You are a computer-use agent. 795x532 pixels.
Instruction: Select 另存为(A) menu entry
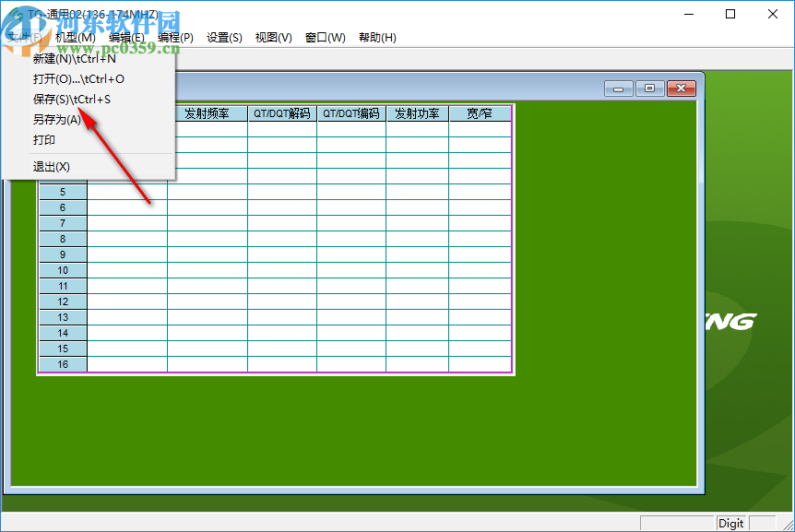point(89,120)
